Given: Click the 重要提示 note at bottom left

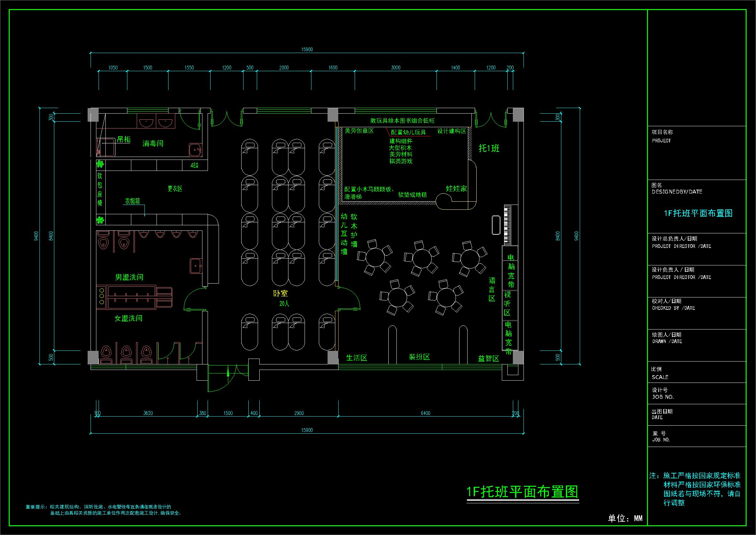Looking at the screenshot, I should tap(103, 510).
